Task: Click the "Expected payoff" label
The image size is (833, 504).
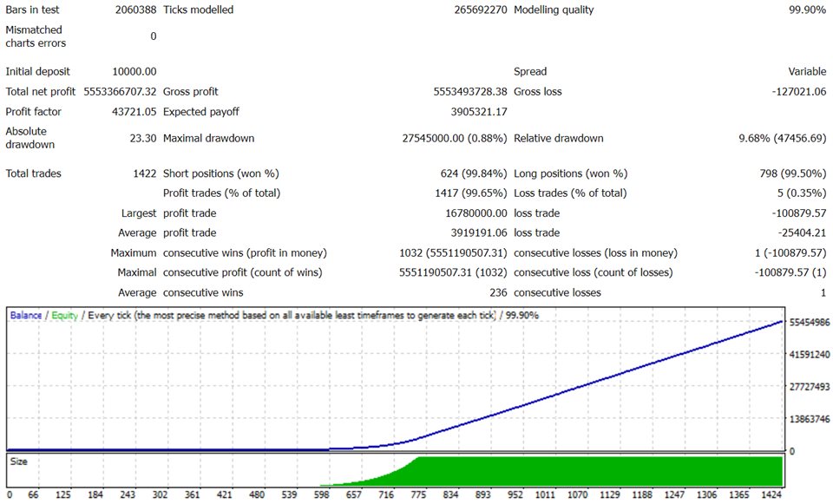Action: [200, 112]
